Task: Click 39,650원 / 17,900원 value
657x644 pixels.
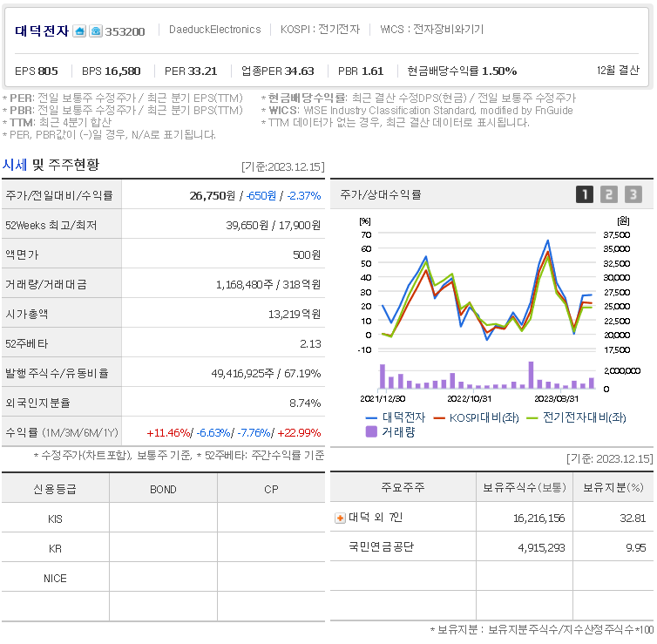Action: click(274, 226)
